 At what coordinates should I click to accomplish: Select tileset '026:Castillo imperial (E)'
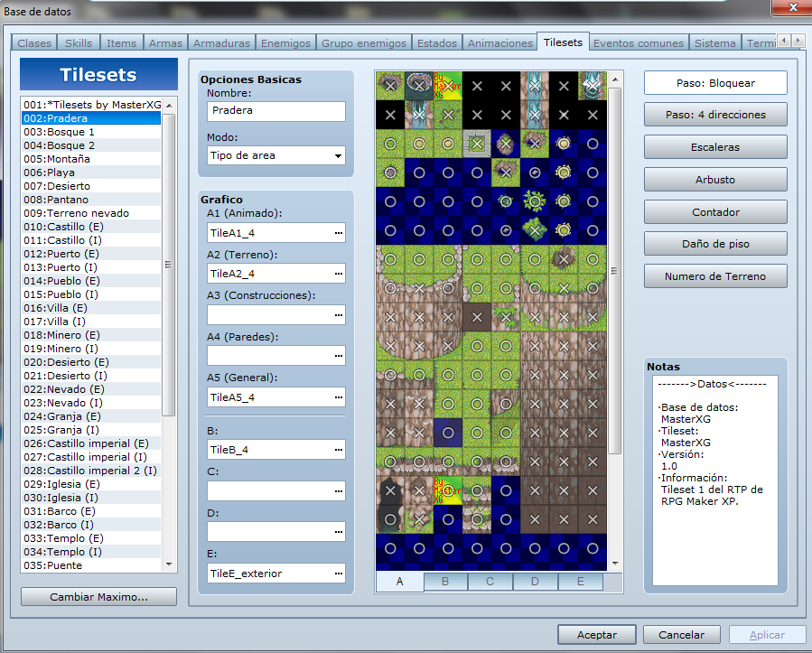[x=91, y=443]
